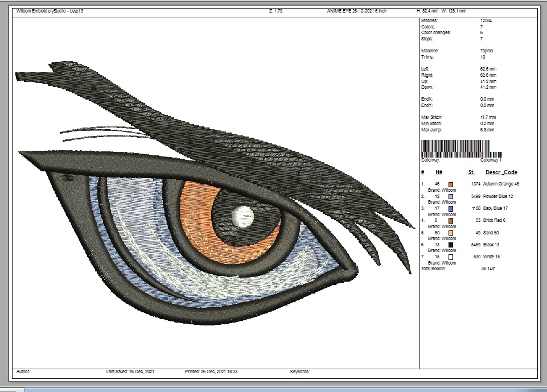Click the Total Bobbin 35.14m value
547x392 pixels.
(x=489, y=268)
